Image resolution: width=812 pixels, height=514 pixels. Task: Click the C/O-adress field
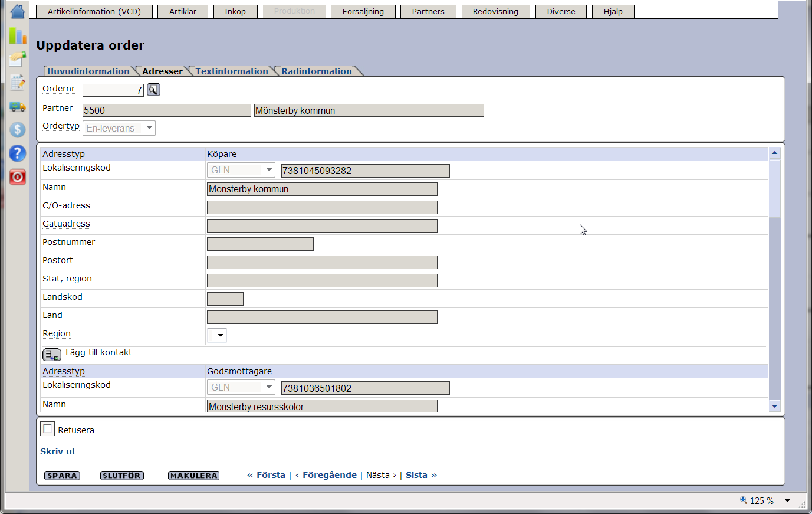[x=322, y=207]
